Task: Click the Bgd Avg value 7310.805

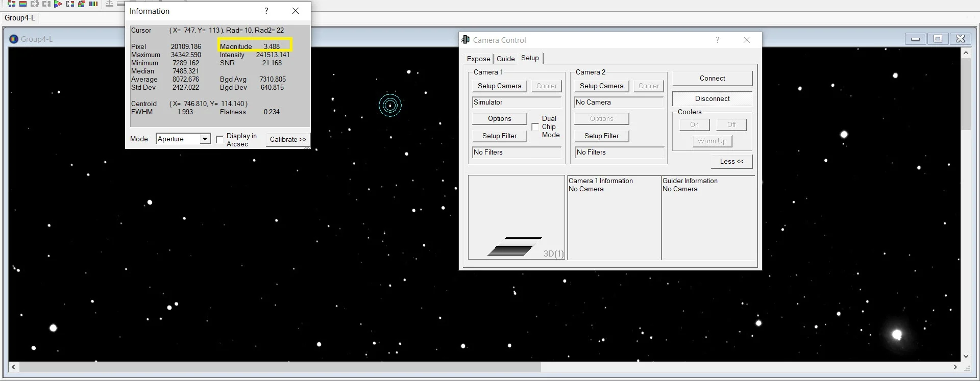Action: (273, 79)
